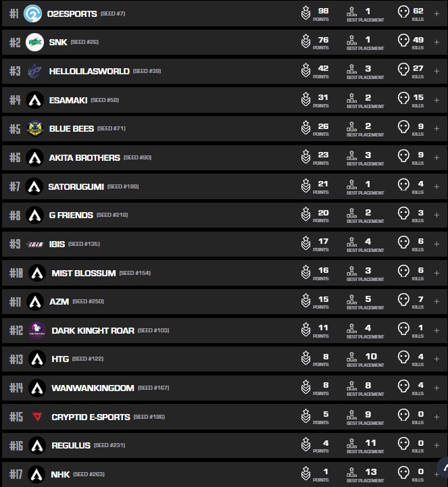Click the NHK team name
The width and height of the screenshot is (448, 487).
pyautogui.click(x=60, y=474)
